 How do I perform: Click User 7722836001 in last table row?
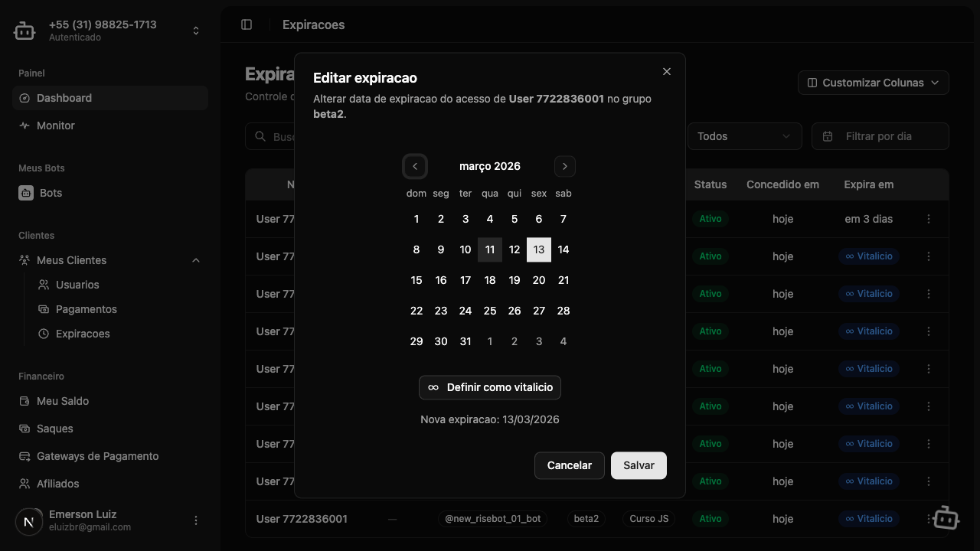tap(302, 519)
